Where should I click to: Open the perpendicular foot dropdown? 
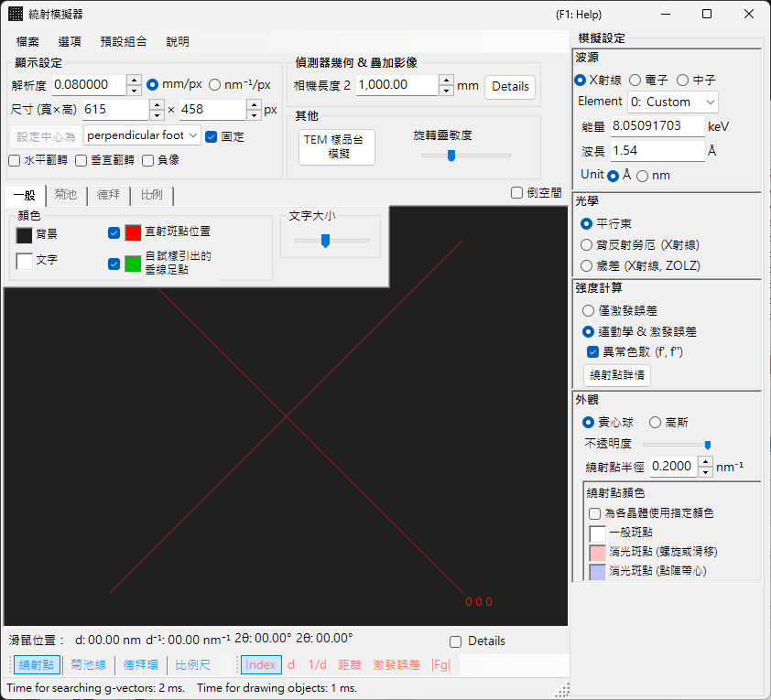point(142,135)
